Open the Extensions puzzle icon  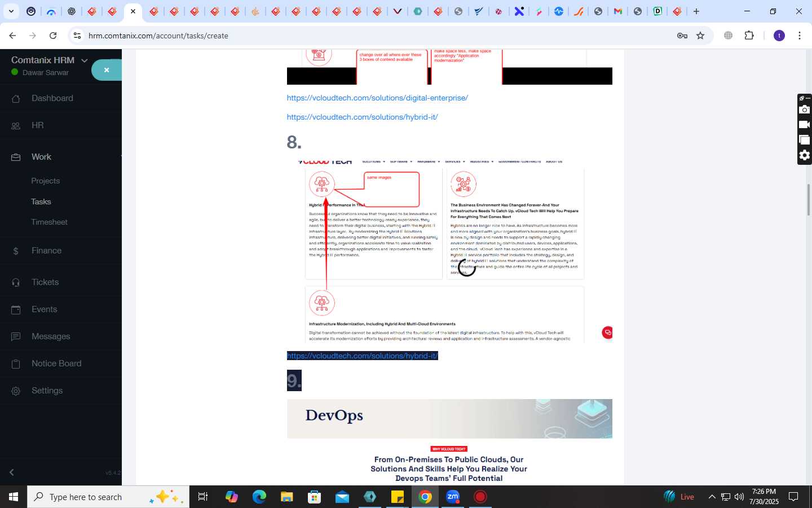749,36
